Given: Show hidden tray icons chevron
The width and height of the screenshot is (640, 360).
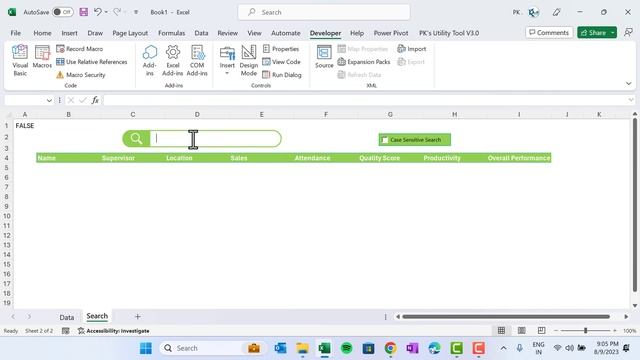Looking at the screenshot, I should [x=503, y=348].
